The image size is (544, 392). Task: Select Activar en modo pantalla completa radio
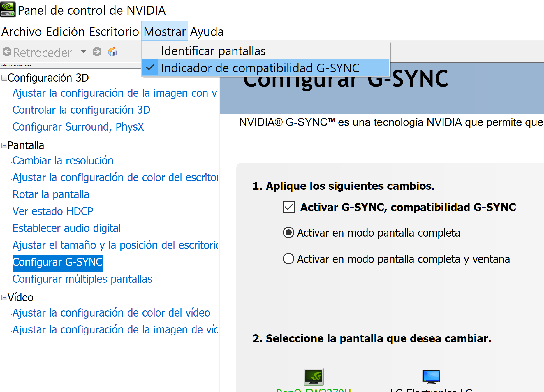288,233
